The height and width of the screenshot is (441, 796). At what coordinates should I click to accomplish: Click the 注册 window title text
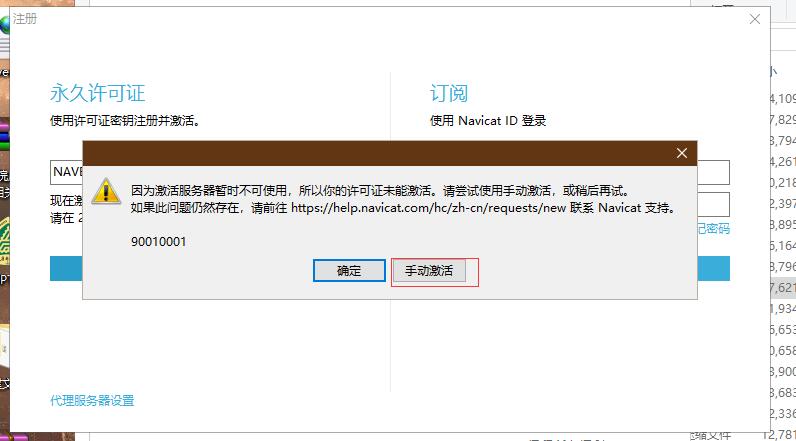click(x=25, y=19)
